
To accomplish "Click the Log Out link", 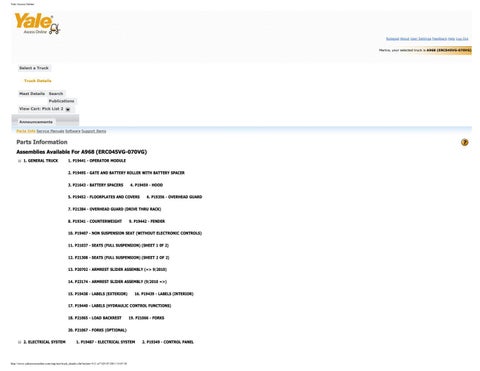I will 462,39.
